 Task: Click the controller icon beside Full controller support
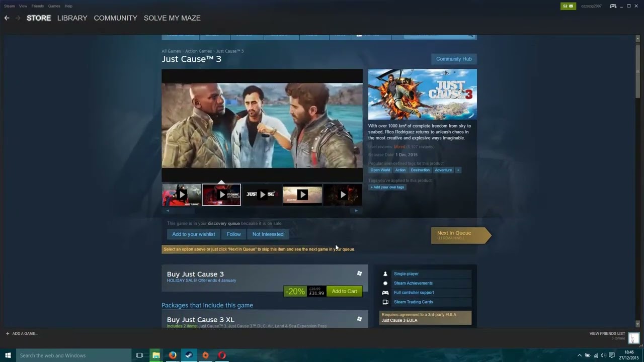point(385,293)
